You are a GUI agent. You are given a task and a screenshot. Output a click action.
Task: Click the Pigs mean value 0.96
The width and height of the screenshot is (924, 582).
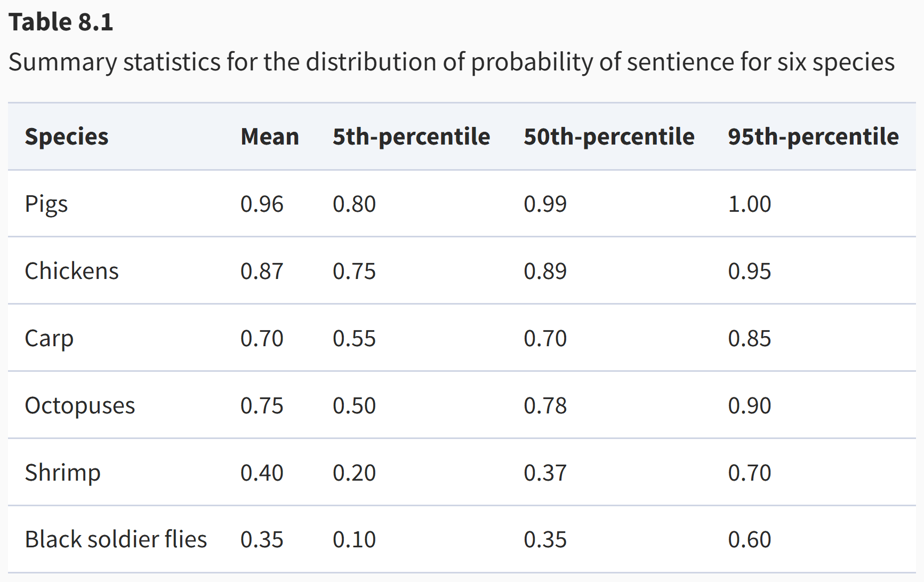tap(262, 204)
